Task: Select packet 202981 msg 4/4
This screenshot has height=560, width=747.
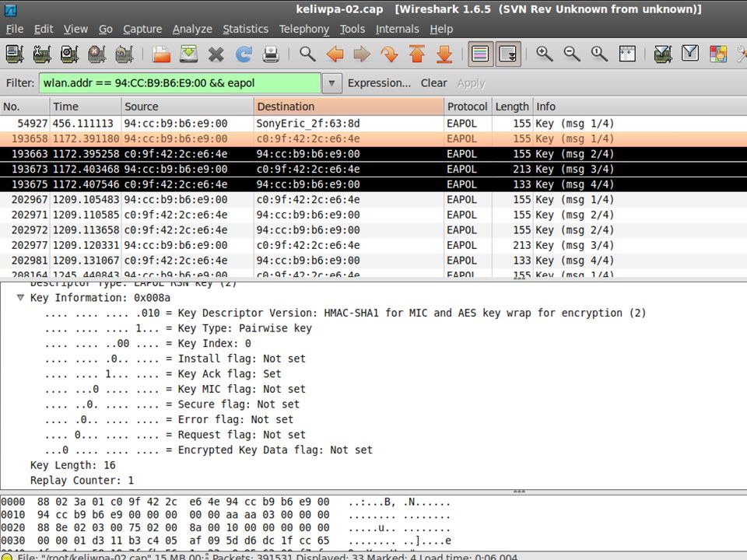Action: (373, 261)
